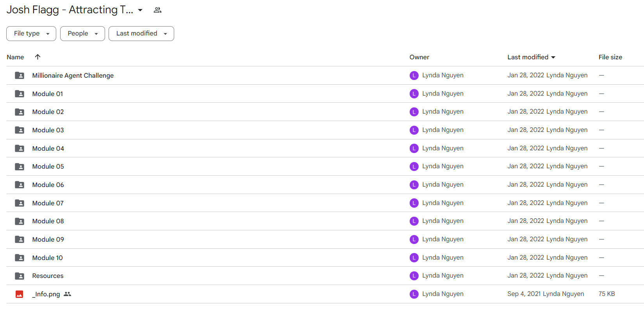This screenshot has width=644, height=326.
Task: Select the Module 09 name
Action: [x=48, y=239]
